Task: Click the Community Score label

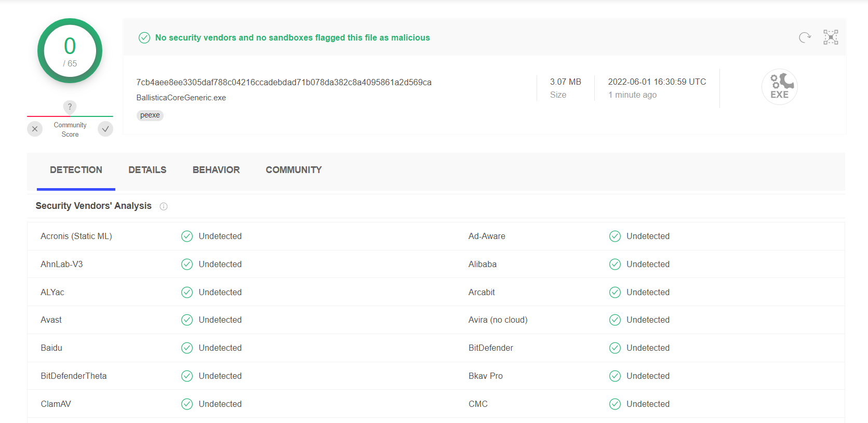Action: [x=70, y=130]
